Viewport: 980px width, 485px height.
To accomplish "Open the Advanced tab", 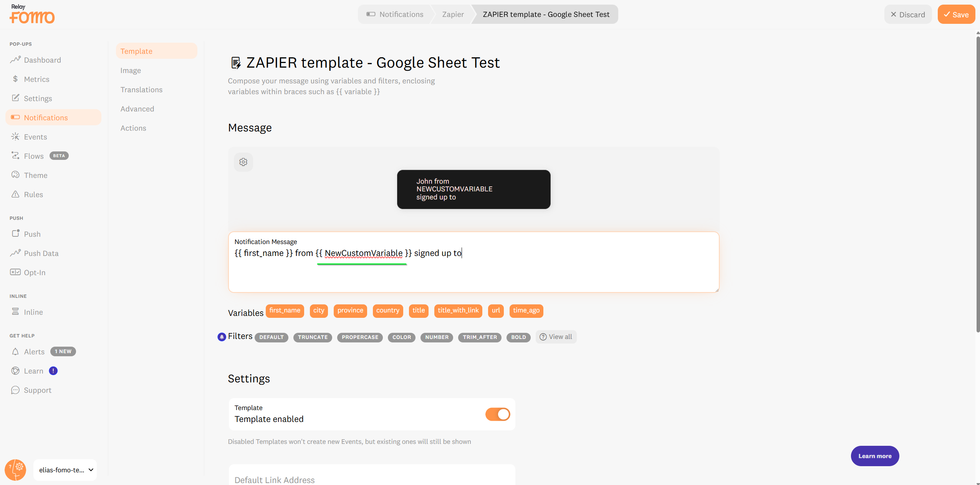I will [x=137, y=109].
